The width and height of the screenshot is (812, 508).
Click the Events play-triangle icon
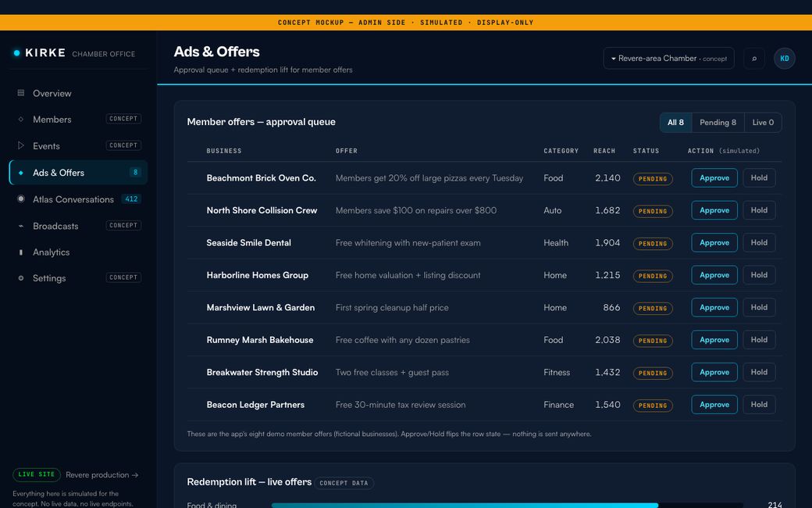coord(21,145)
